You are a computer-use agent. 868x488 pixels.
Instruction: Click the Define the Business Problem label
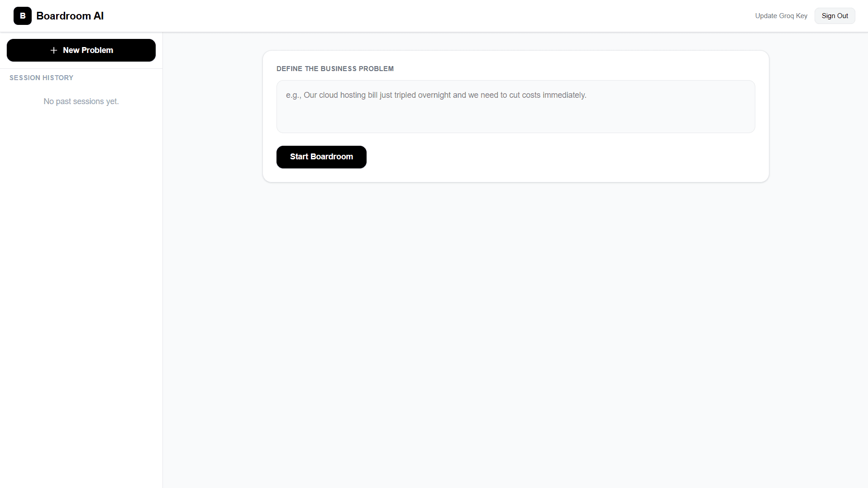point(335,69)
